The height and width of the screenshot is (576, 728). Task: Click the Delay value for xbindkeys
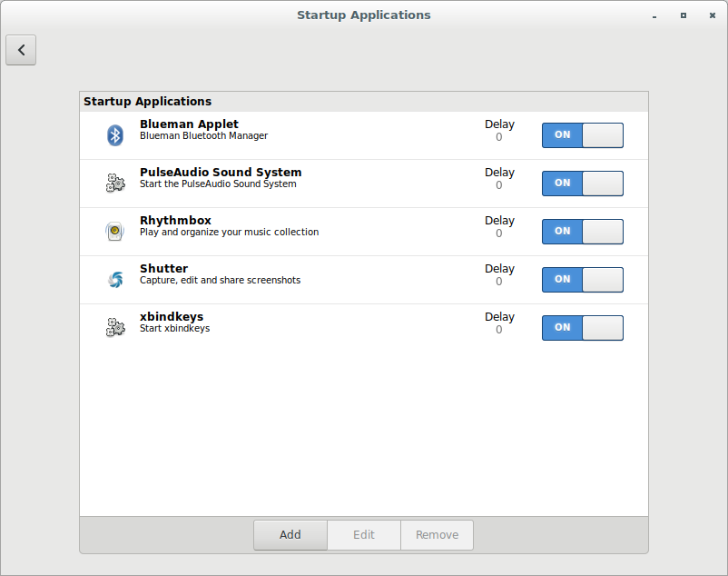click(499, 328)
